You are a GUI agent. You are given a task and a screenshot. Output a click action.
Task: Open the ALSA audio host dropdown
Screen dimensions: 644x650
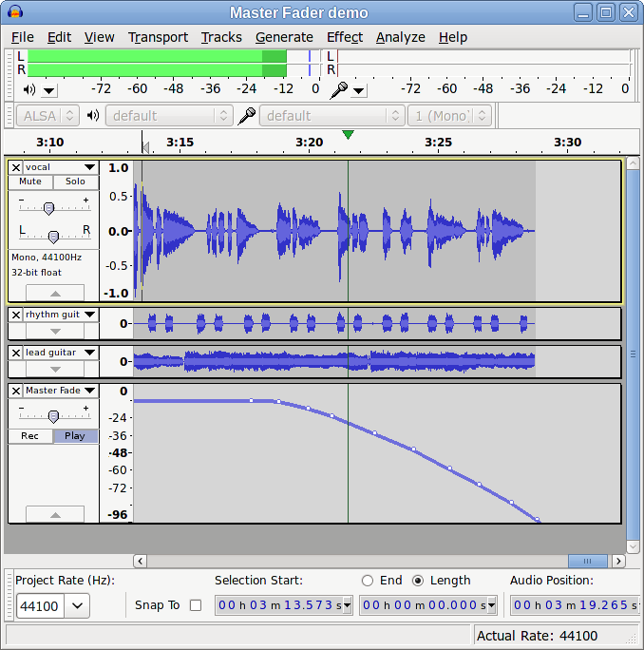[48, 116]
